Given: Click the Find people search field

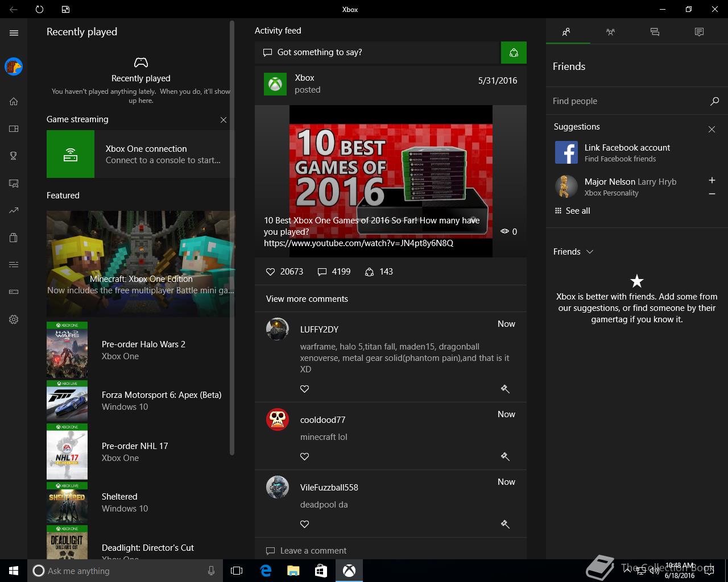Looking at the screenshot, I should point(628,101).
